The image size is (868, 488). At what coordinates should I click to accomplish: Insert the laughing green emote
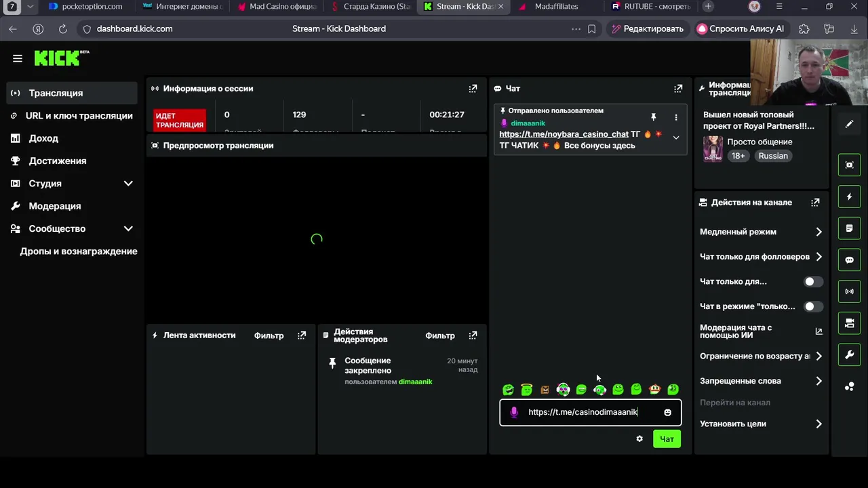pos(508,390)
